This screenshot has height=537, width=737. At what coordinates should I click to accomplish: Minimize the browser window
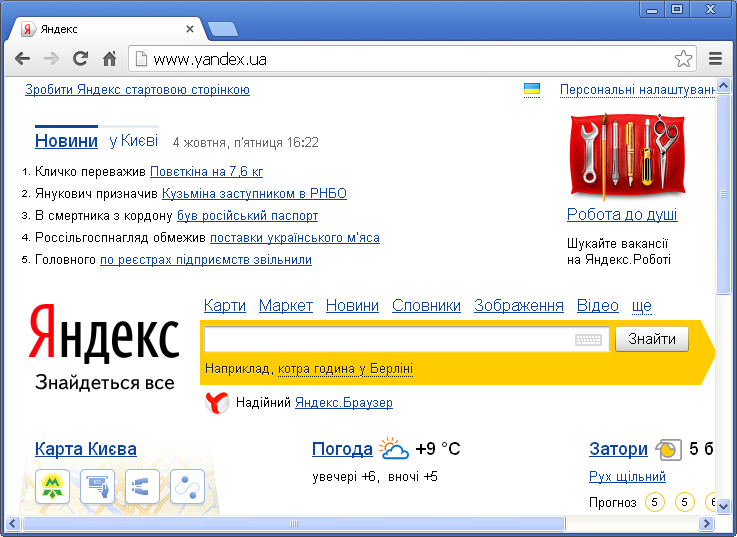(651, 9)
